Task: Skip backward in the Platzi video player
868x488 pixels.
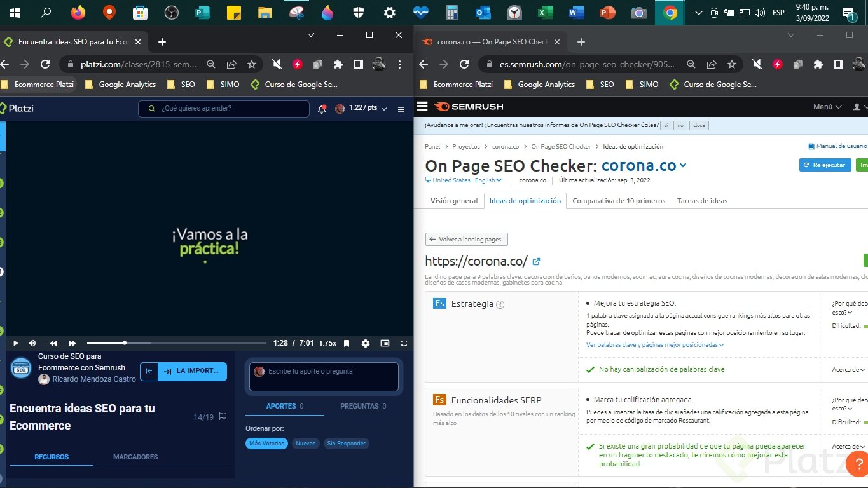Action: 53,343
